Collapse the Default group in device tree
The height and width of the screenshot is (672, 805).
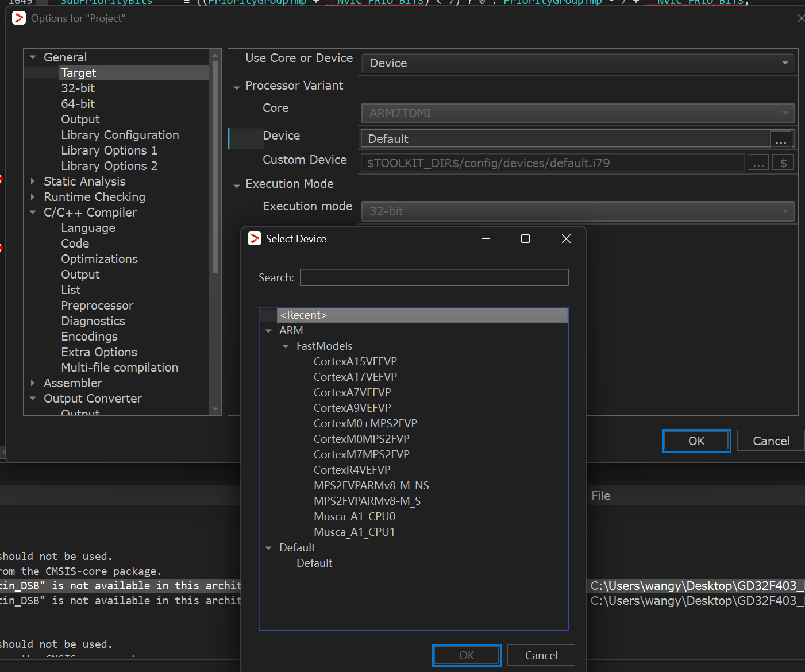tap(268, 548)
